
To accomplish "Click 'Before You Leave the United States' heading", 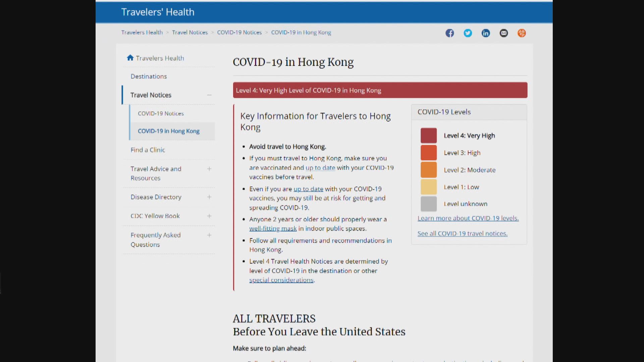I will pyautogui.click(x=319, y=332).
